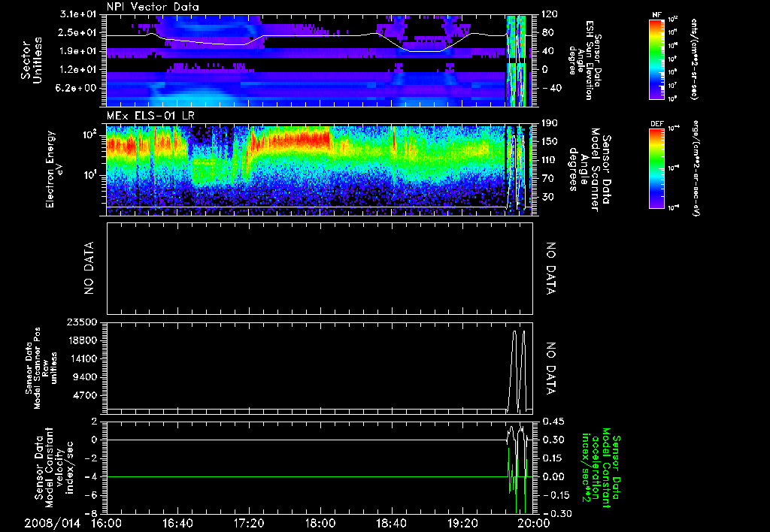This screenshot has width=770, height=532.
Task: Click the 19:20 time tick label
Action: point(462,524)
